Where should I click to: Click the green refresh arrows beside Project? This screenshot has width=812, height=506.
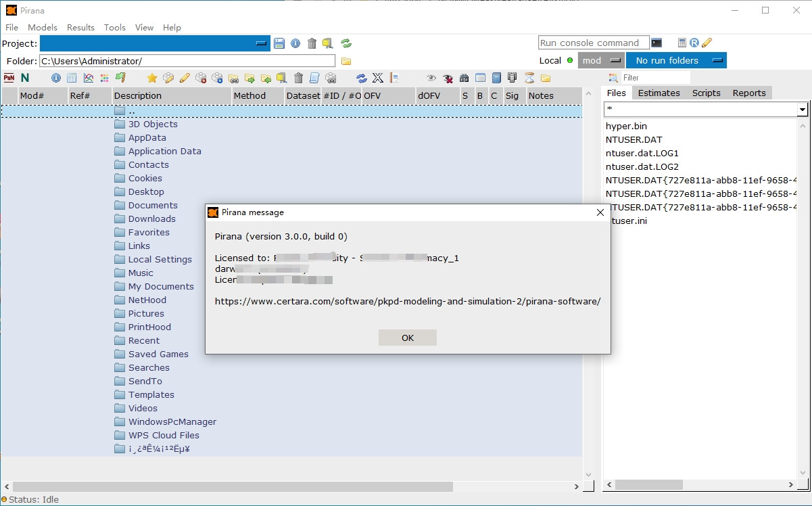coord(346,43)
